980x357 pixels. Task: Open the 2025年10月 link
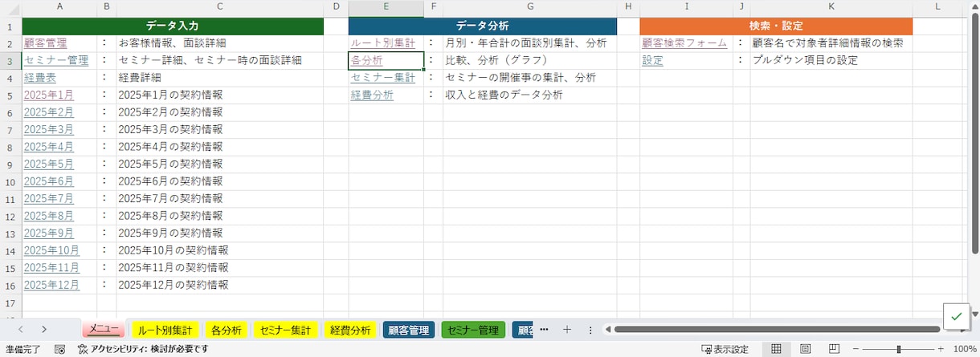(x=52, y=250)
